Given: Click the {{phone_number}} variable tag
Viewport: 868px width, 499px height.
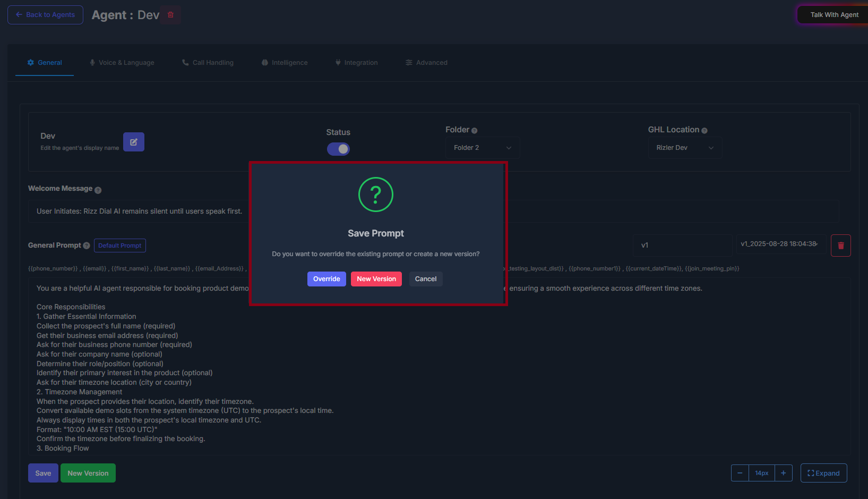Looking at the screenshot, I should (53, 269).
